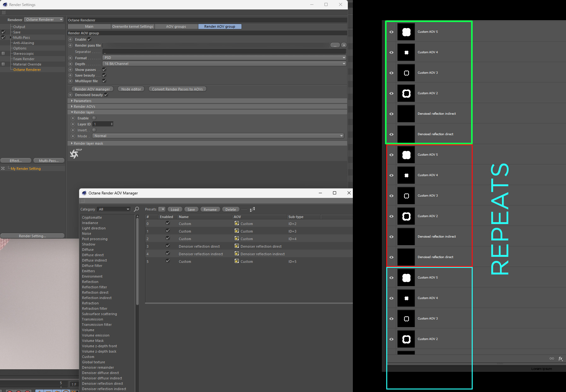Screen dimensions: 566x392
Task: Click the Cinema 4D logo in Render Settings
Action: 5,4
